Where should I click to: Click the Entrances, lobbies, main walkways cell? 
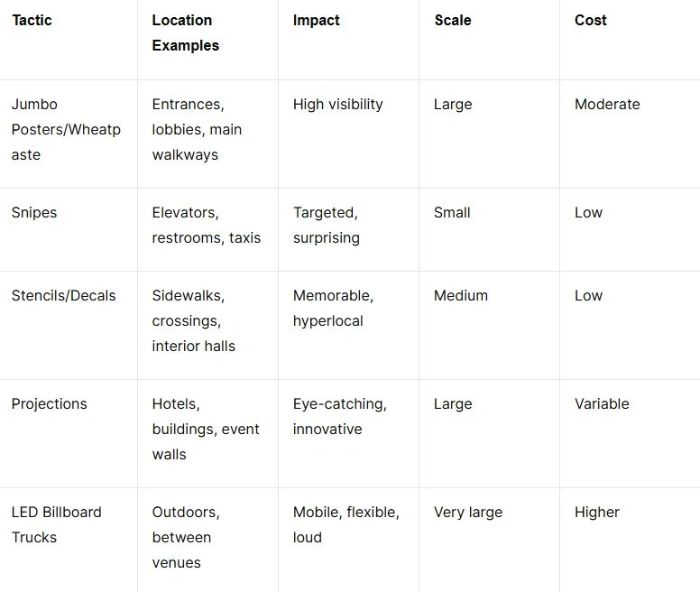click(197, 129)
